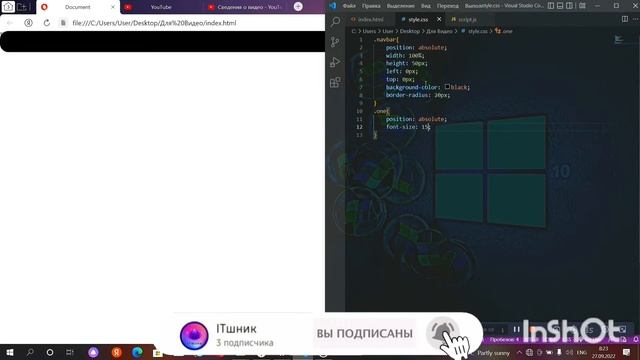Click the Opera home icon at top left
The image size is (640, 360).
[x=8, y=7]
